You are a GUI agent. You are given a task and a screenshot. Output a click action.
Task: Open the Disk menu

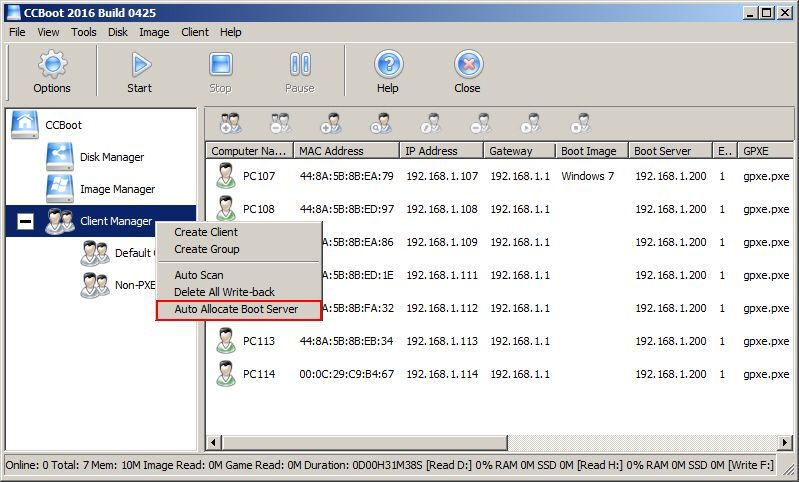[118, 32]
